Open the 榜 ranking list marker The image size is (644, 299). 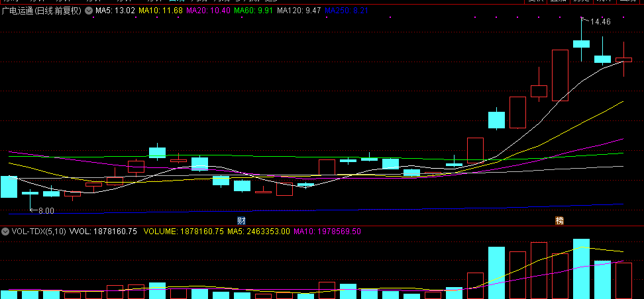(559, 221)
